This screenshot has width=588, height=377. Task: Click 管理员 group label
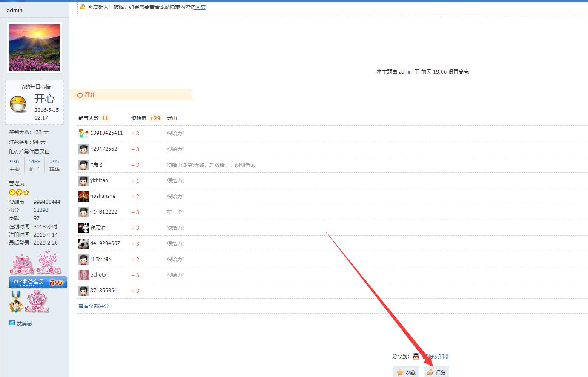coord(17,183)
